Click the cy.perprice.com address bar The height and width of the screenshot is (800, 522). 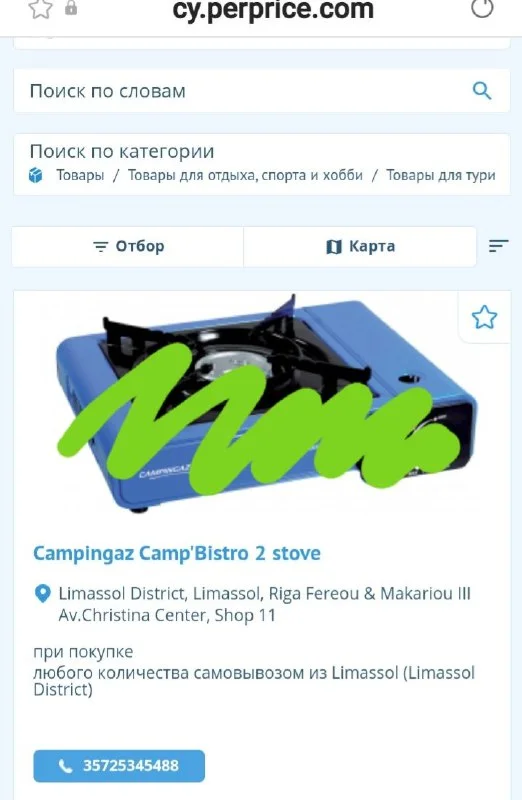click(273, 9)
